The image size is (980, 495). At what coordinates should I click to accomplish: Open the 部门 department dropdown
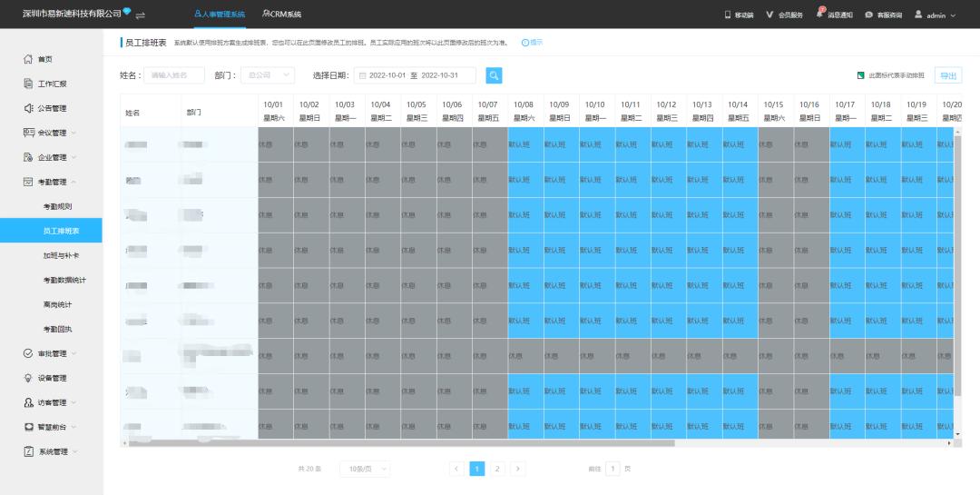point(268,75)
